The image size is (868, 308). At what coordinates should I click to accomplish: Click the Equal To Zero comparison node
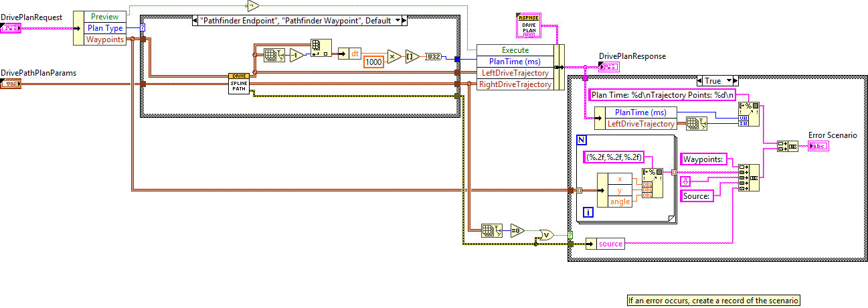click(x=518, y=230)
